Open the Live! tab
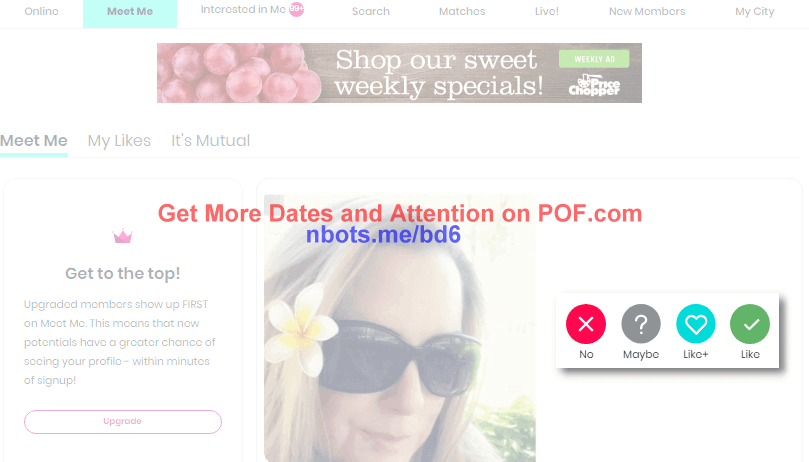 (546, 11)
